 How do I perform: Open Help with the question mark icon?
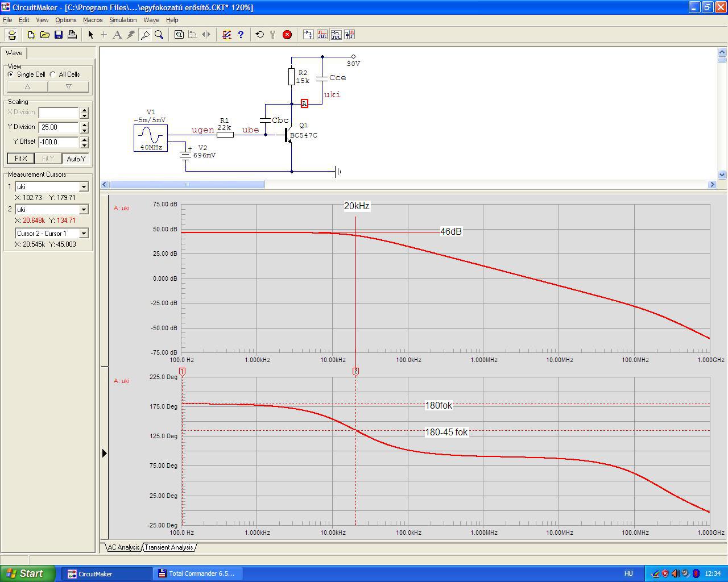(241, 35)
